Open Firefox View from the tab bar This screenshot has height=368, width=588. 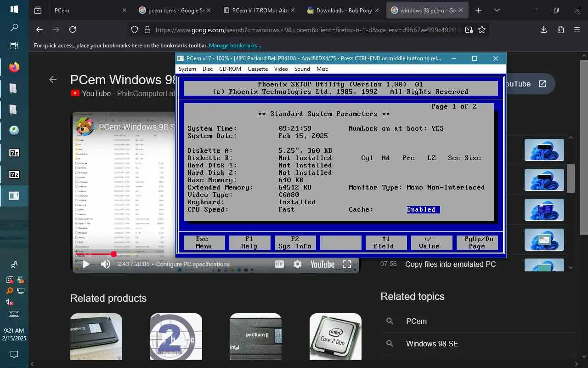pos(38,10)
